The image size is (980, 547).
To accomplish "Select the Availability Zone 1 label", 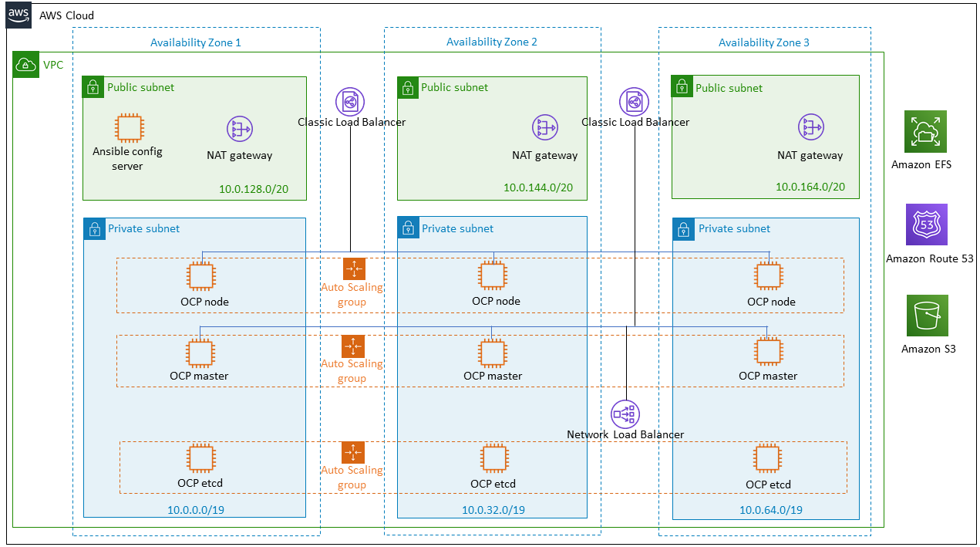I will coord(196,42).
